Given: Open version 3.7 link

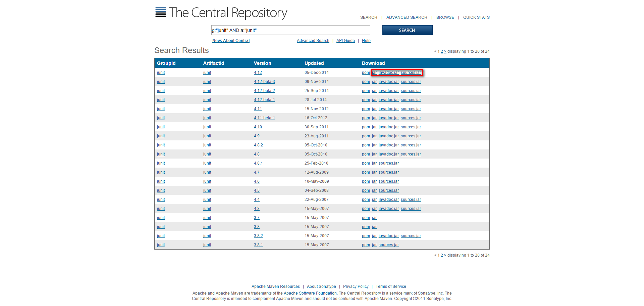Looking at the screenshot, I should tap(257, 218).
